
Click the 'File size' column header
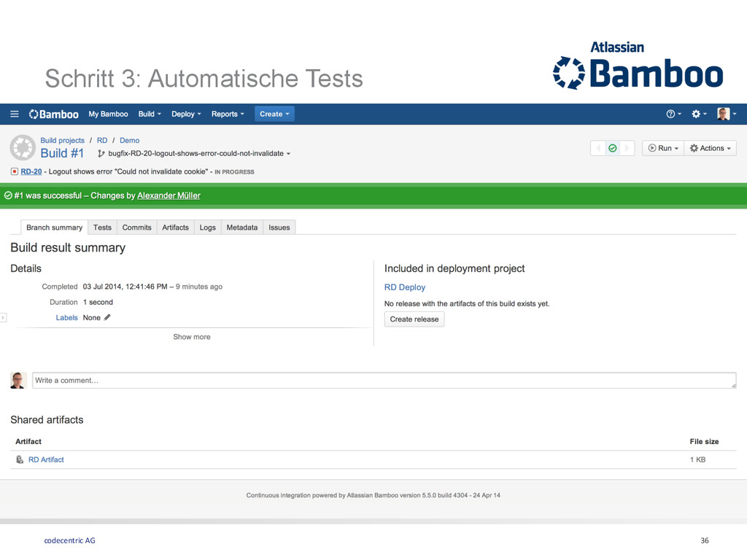pyautogui.click(x=704, y=441)
